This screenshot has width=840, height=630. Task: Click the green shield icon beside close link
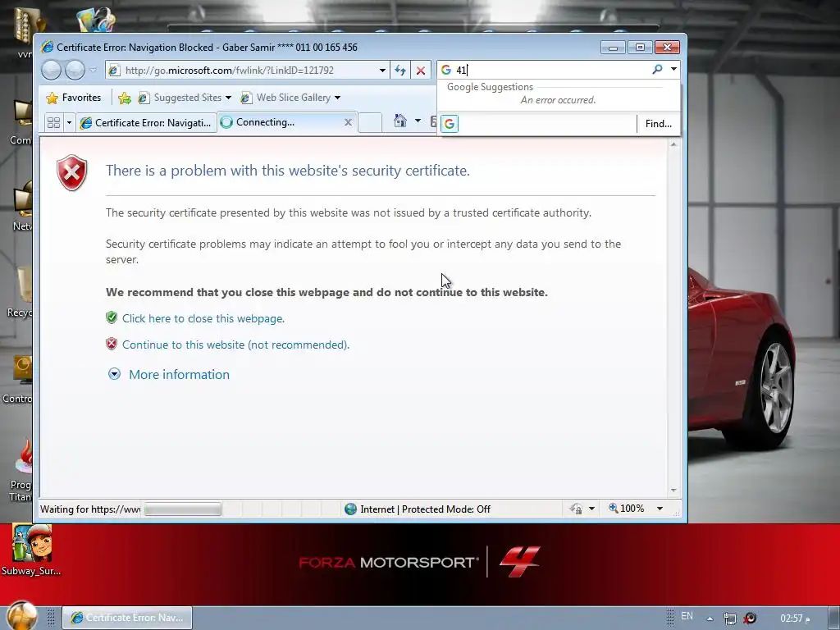point(112,317)
